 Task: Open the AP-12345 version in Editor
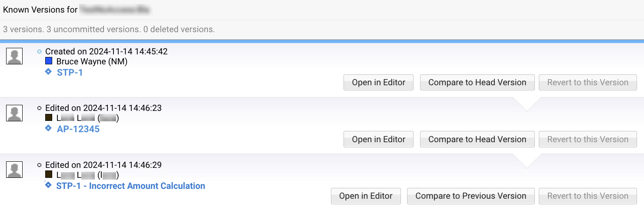click(x=378, y=139)
